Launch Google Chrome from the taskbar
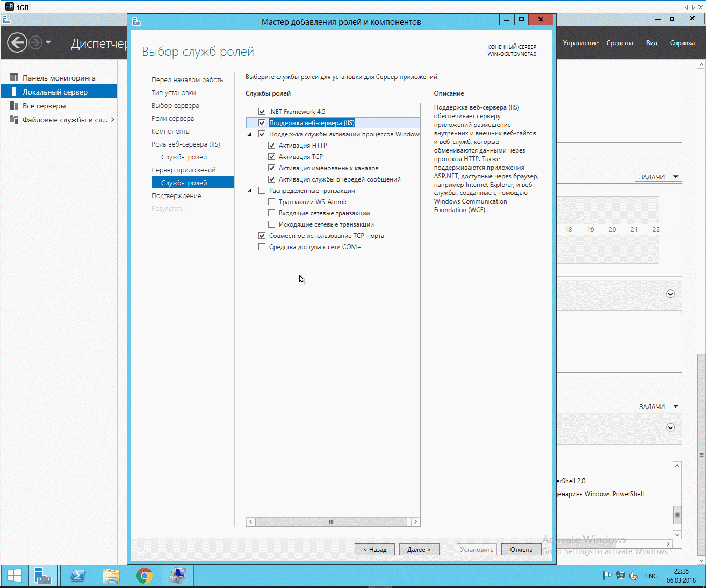706x588 pixels. point(144,576)
